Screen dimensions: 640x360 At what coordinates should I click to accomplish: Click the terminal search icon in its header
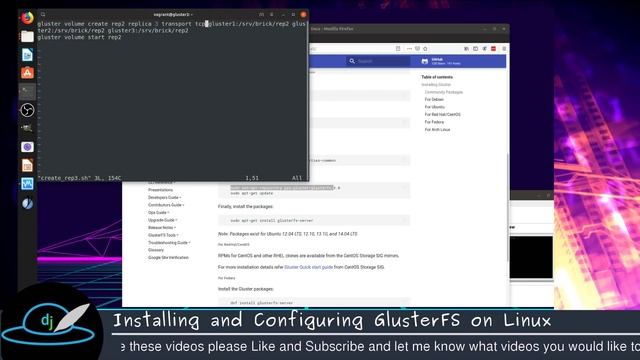[43, 14]
